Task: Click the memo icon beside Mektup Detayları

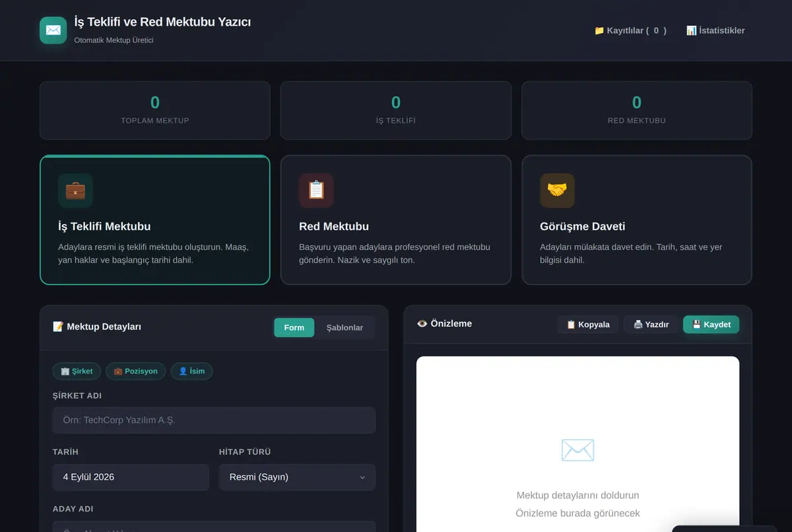Action: [58, 327]
